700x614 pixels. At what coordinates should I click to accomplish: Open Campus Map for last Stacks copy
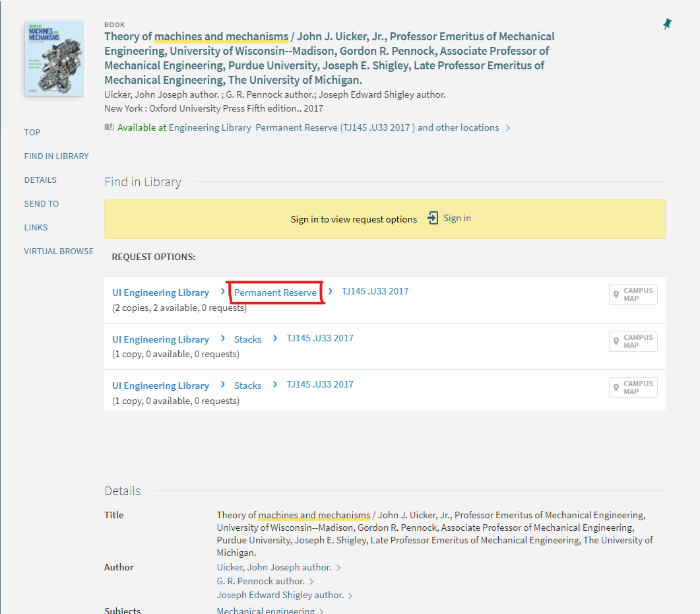633,388
